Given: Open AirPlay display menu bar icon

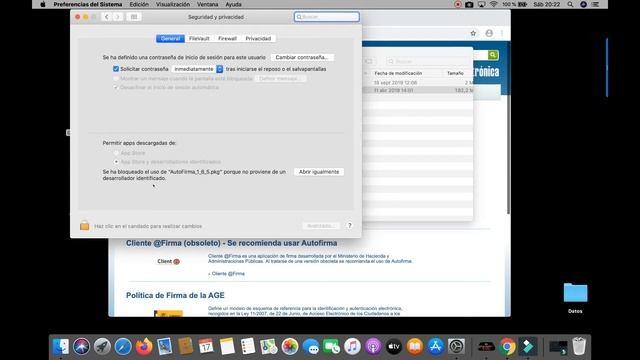Looking at the screenshot, I should click(482, 4).
